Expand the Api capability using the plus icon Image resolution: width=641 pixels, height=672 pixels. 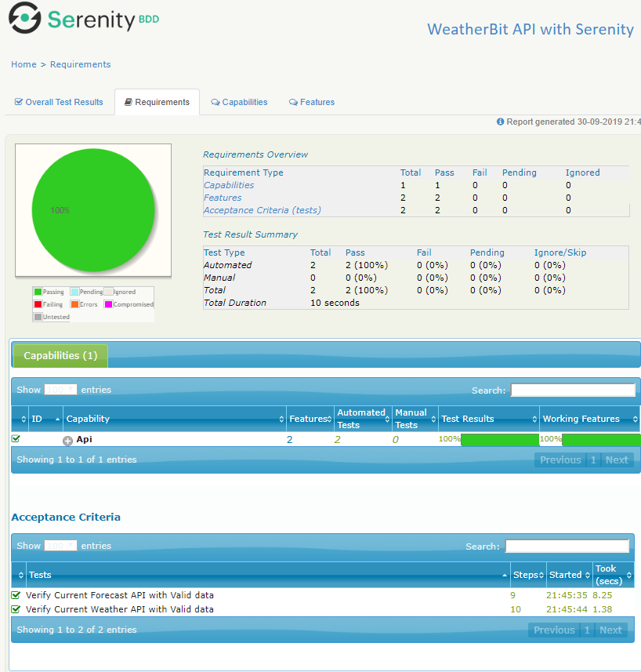coord(67,441)
